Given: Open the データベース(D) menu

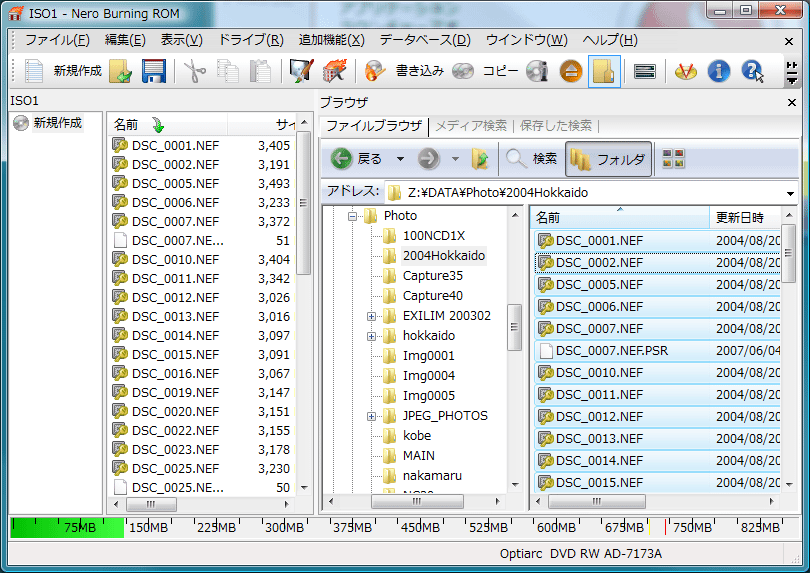Looking at the screenshot, I should (x=425, y=40).
